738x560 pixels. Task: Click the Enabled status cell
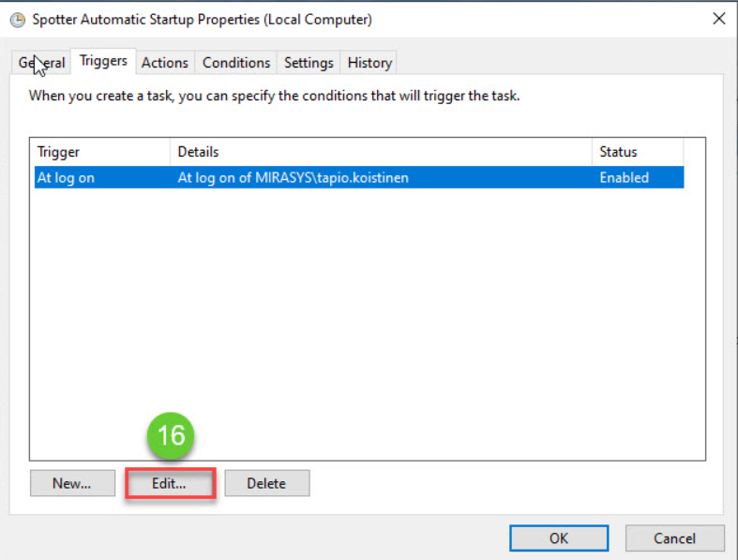[625, 177]
